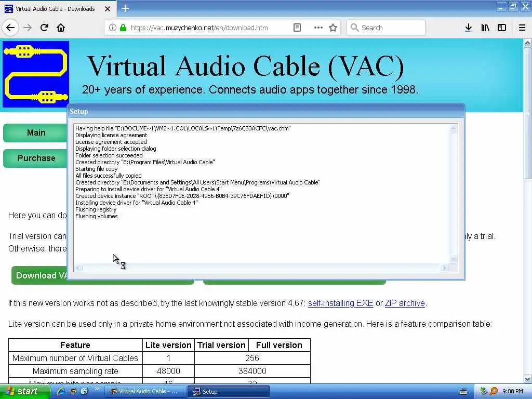The image size is (532, 399).
Task: Open the Windows start menu
Action: click(25, 391)
